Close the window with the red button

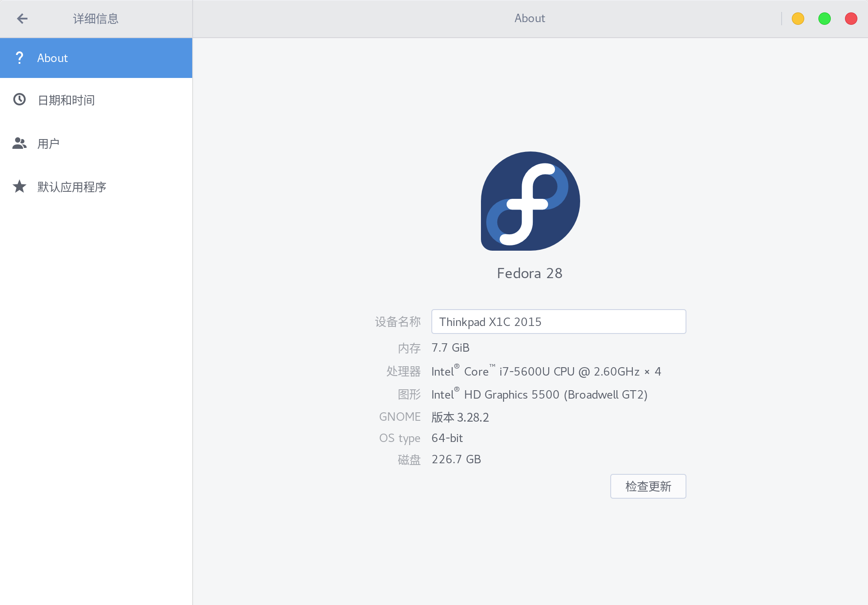coord(851,19)
